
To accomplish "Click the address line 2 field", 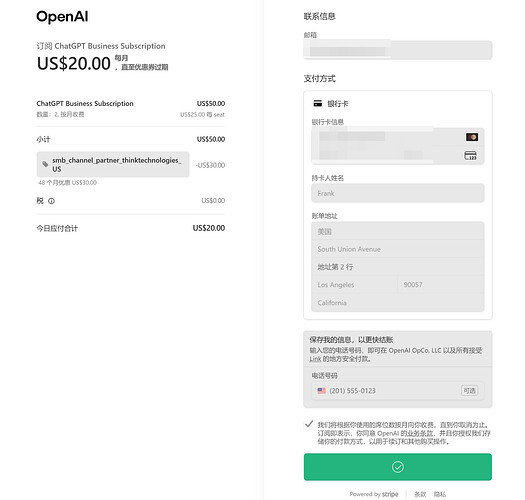I will click(398, 267).
